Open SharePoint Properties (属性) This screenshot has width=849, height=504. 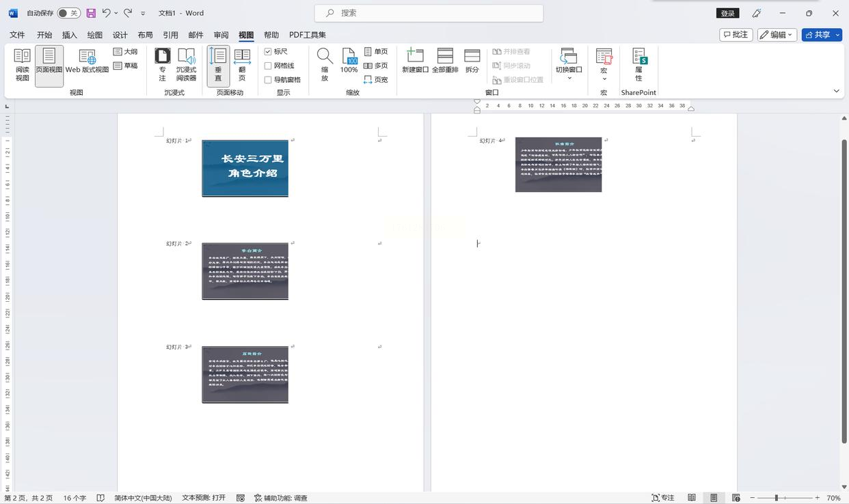coord(638,66)
